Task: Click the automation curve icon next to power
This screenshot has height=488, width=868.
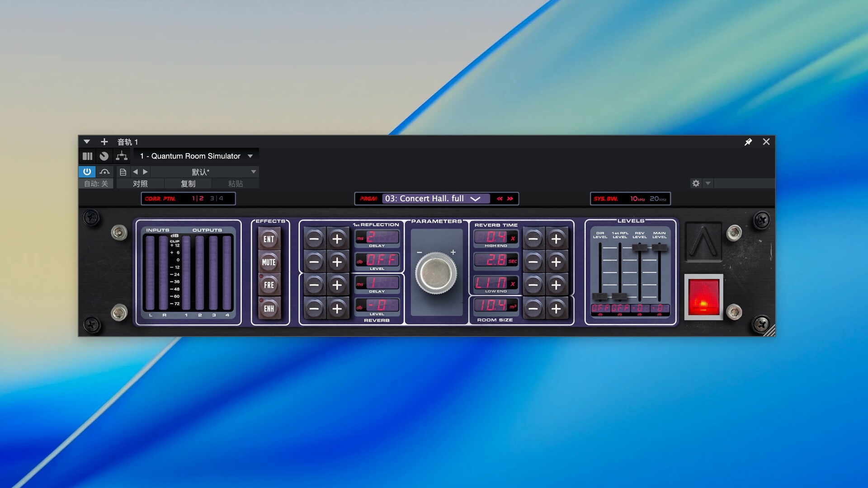Action: [x=104, y=172]
